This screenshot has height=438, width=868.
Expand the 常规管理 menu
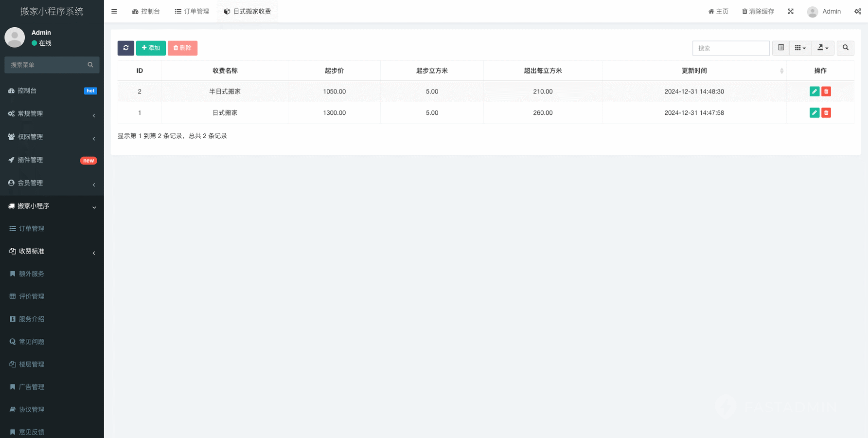[x=52, y=114]
